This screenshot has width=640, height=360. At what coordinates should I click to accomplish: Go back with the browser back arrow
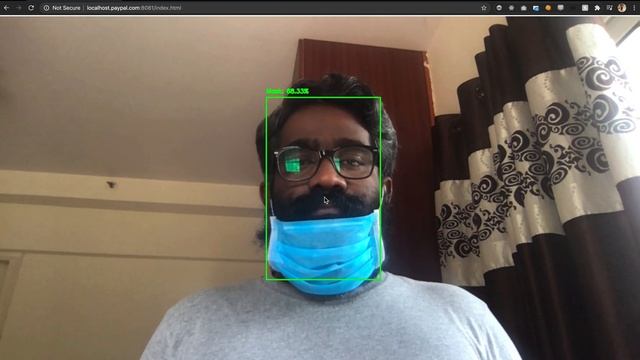[x=6, y=8]
